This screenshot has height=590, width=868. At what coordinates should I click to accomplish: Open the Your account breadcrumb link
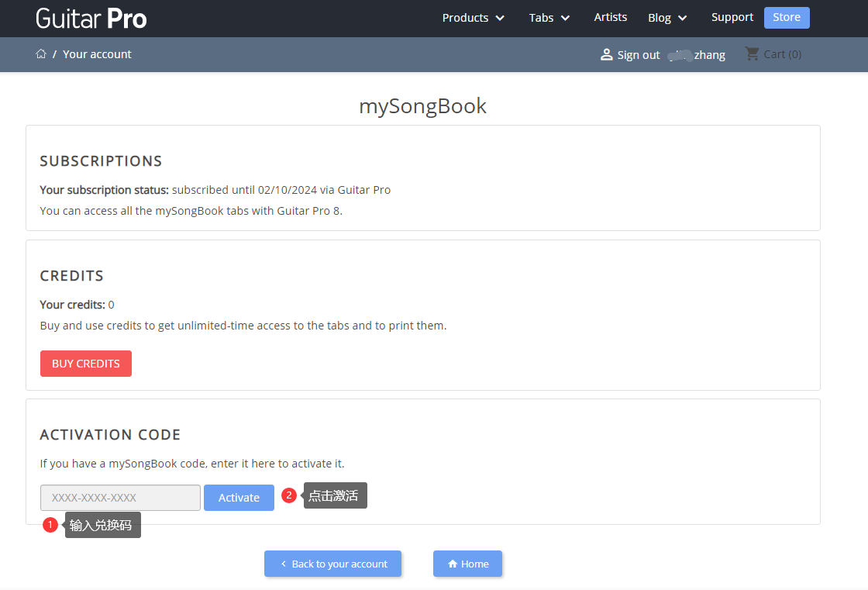(x=97, y=54)
